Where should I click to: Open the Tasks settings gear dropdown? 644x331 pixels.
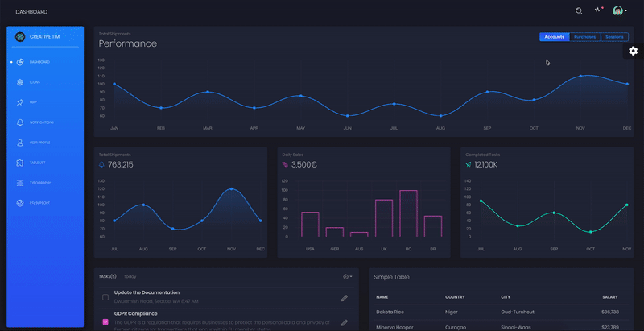(x=348, y=277)
